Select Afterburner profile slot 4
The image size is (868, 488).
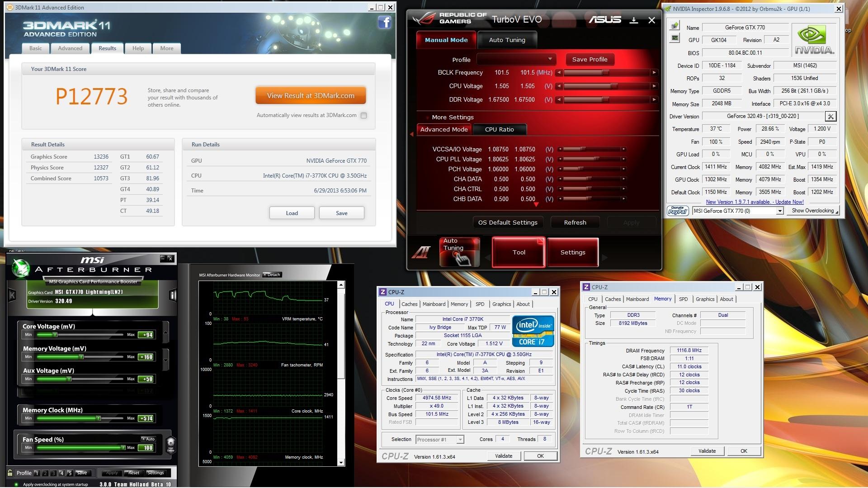(61, 473)
